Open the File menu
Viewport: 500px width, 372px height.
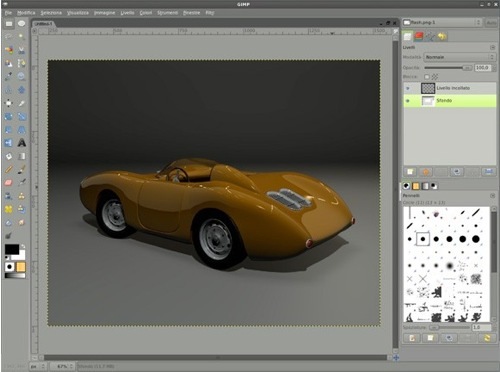[x=8, y=13]
